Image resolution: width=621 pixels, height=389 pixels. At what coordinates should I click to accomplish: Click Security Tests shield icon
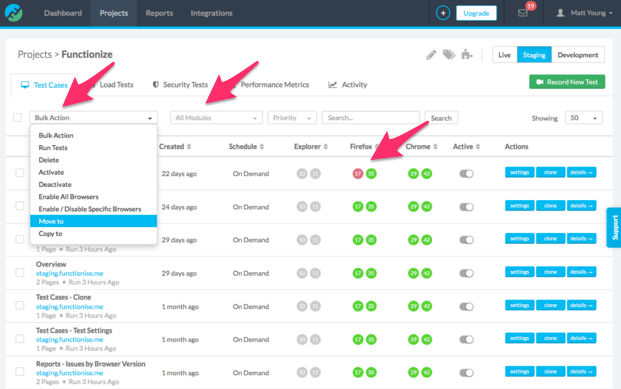click(156, 84)
